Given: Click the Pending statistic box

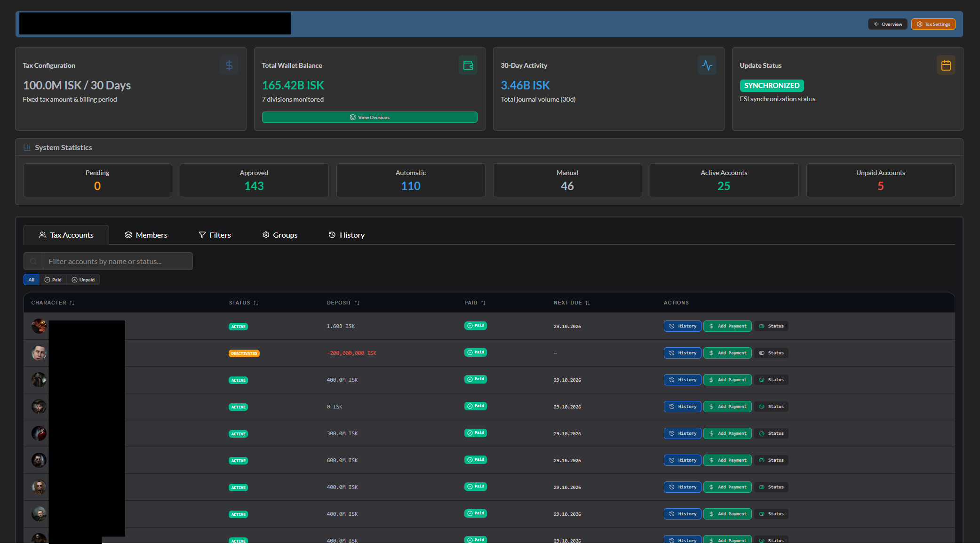Looking at the screenshot, I should 97,180.
